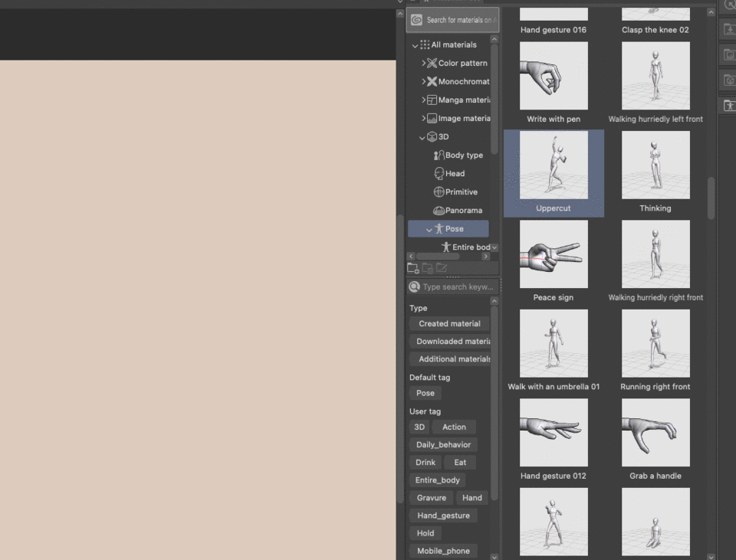Viewport: 736px width, 560px height.
Task: Filter by Entire_body tag
Action: pos(437,480)
